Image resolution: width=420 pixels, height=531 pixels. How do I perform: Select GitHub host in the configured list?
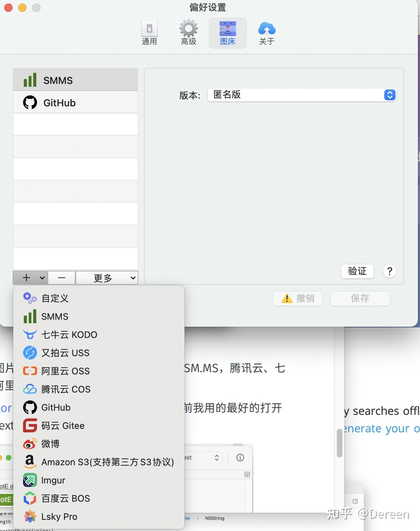(76, 102)
